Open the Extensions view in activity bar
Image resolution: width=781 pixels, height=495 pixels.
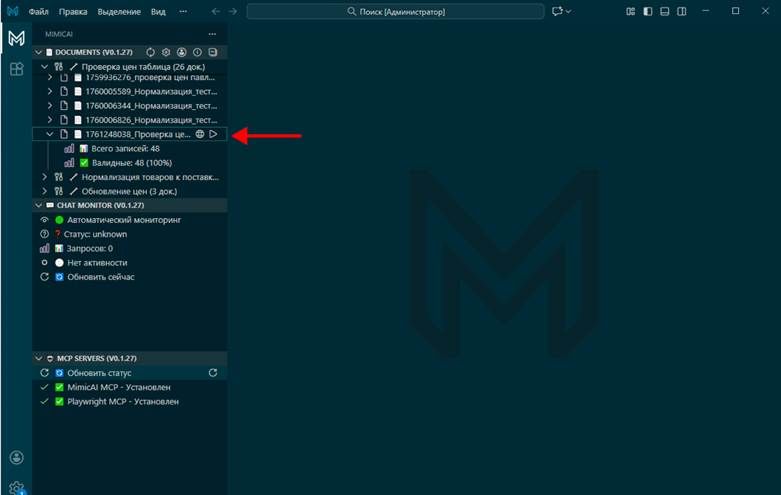click(x=16, y=69)
